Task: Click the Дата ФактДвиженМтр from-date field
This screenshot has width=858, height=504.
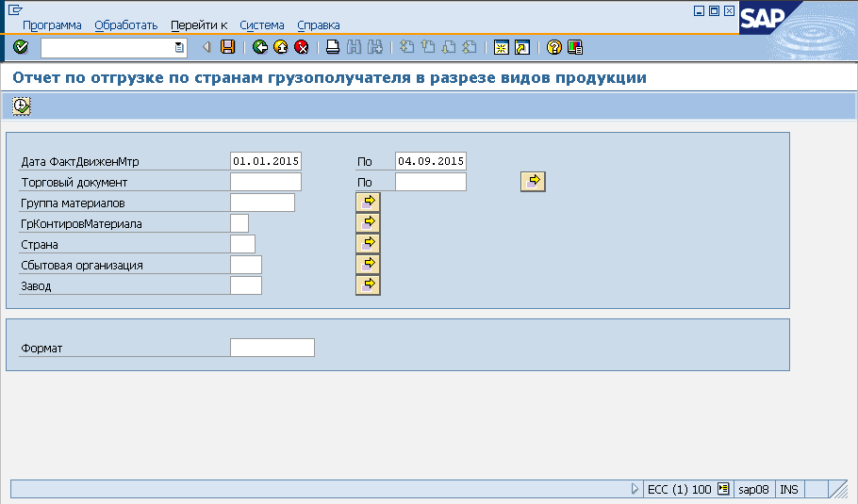Action: pyautogui.click(x=266, y=161)
